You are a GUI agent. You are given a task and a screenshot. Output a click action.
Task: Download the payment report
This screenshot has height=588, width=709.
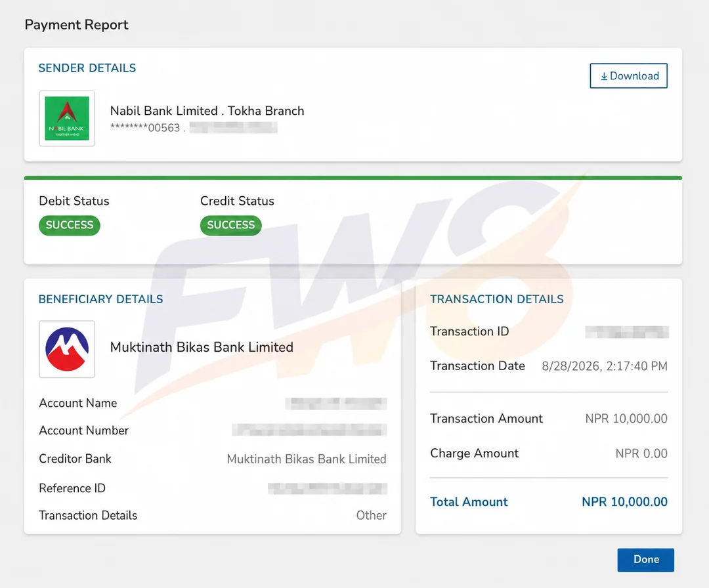coord(628,76)
